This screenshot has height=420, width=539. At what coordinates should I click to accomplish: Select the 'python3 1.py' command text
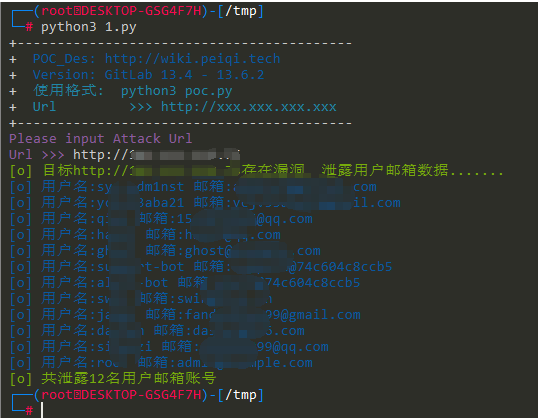point(89,27)
